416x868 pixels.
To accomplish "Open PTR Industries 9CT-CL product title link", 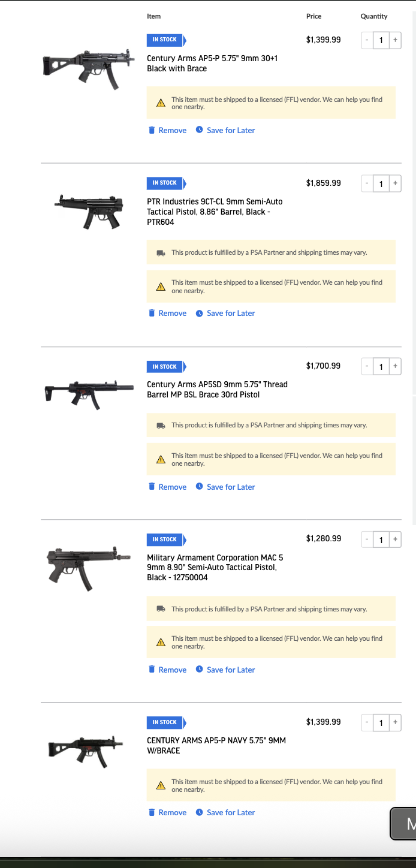I will click(x=215, y=212).
